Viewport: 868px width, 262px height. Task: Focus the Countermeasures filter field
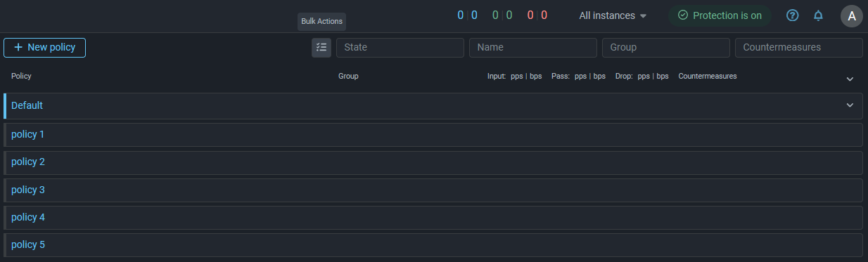tap(799, 48)
